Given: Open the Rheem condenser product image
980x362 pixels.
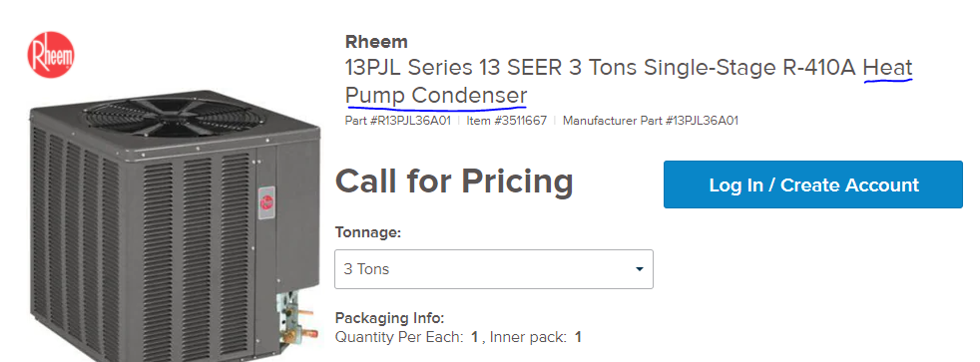Looking at the screenshot, I should (x=175, y=224).
